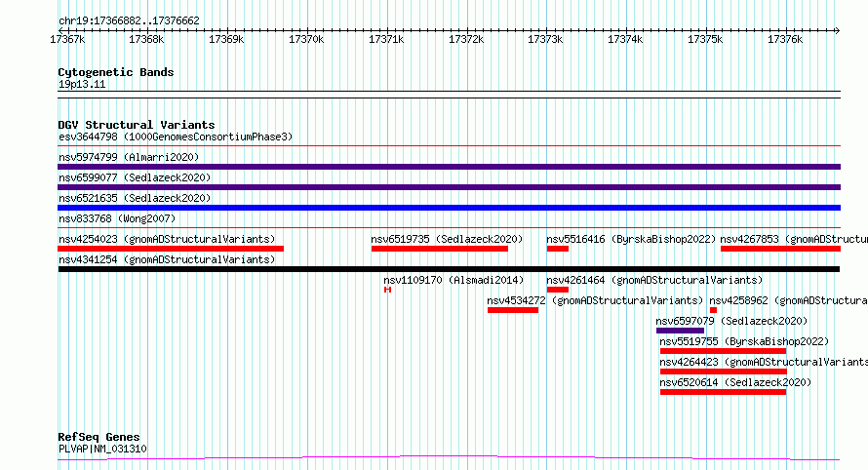Screen dimensions: 868x470
Task: Click the 17374k ruler tick label
Action: point(625,39)
